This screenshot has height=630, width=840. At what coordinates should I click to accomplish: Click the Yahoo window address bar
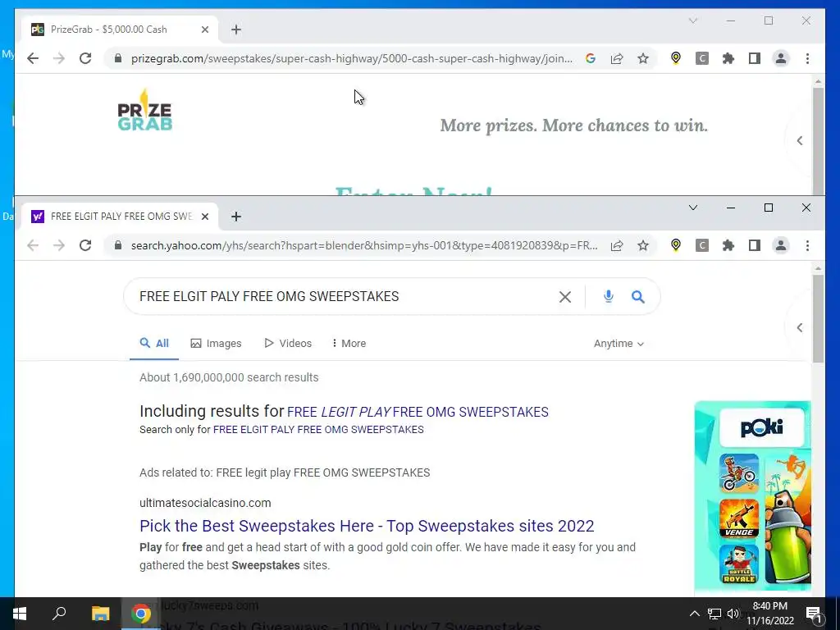pos(364,245)
